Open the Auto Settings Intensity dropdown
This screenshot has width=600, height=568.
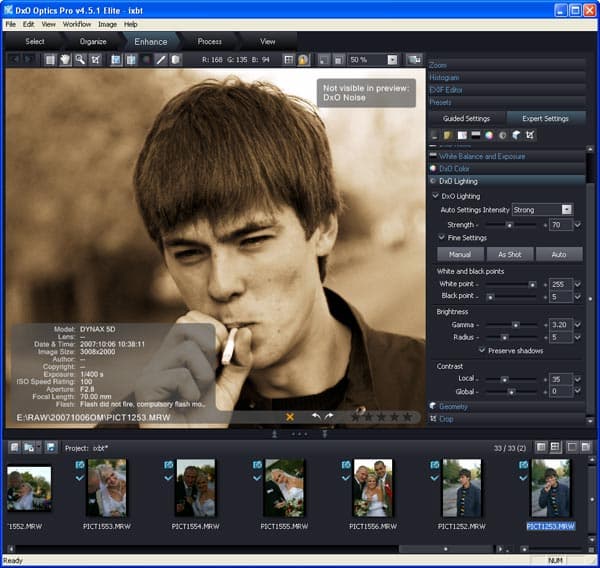click(567, 210)
